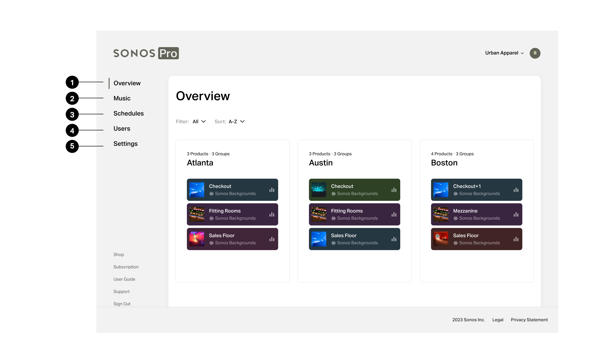Click equalizer icon on Atlanta Sales Floor
The height and width of the screenshot is (364, 602).
[272, 239]
